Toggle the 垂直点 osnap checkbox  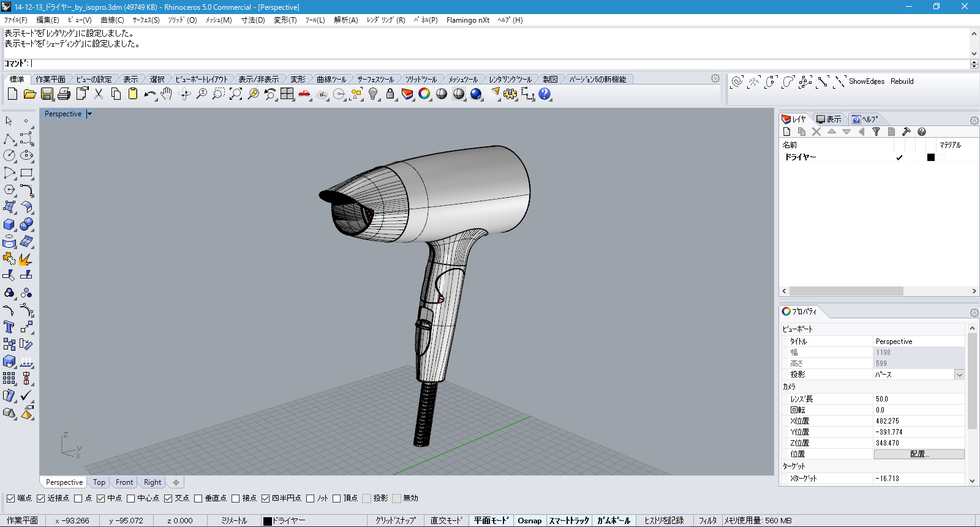[x=198, y=498]
